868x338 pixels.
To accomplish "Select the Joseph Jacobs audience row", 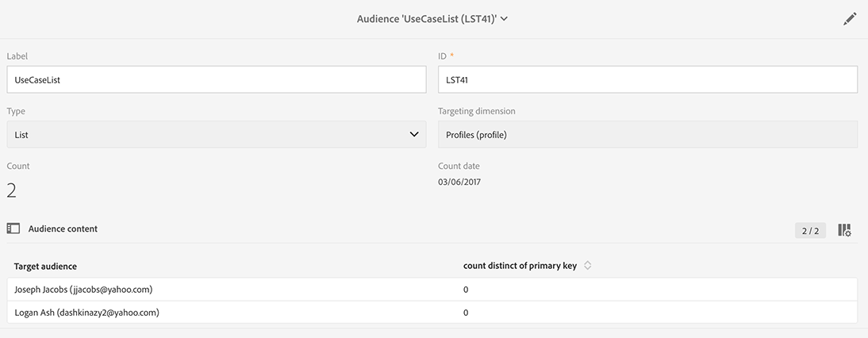I will coord(83,290).
